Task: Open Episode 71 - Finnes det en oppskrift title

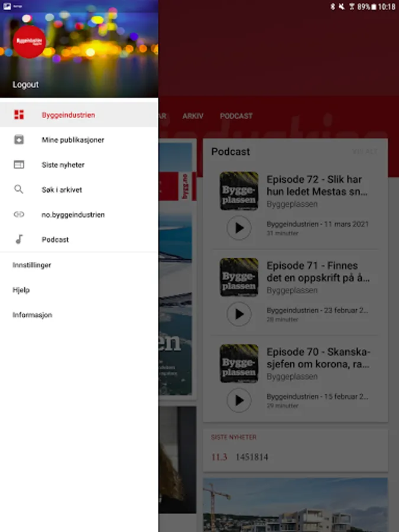Action: (x=318, y=271)
